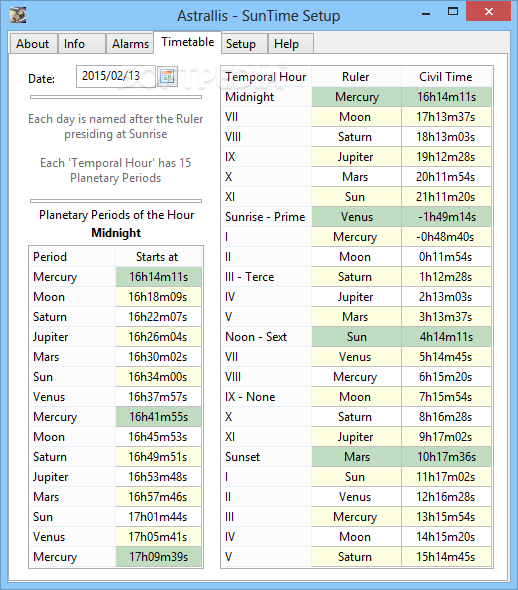Select period start 17h09m39s
The width and height of the screenshot is (518, 590).
click(158, 557)
